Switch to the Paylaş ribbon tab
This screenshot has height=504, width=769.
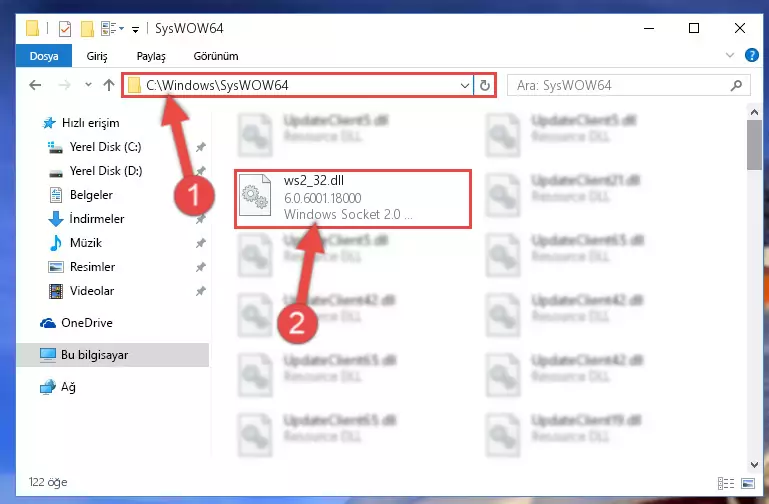151,56
